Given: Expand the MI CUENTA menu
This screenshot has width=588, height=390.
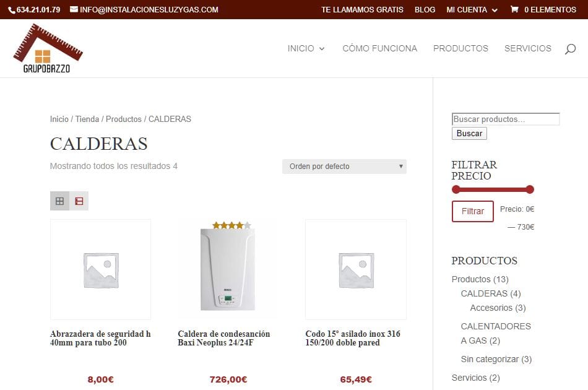Looking at the screenshot, I should pyautogui.click(x=472, y=10).
